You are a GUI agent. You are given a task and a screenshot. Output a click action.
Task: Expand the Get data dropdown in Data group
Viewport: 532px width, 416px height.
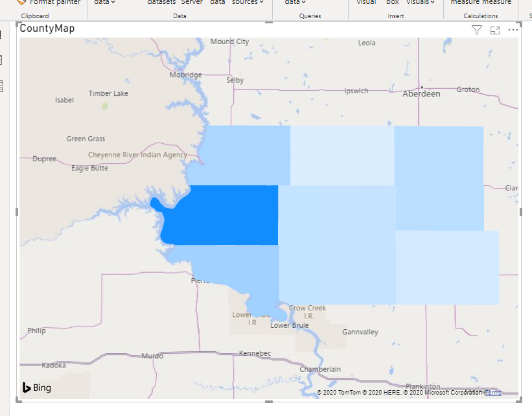[x=104, y=3]
